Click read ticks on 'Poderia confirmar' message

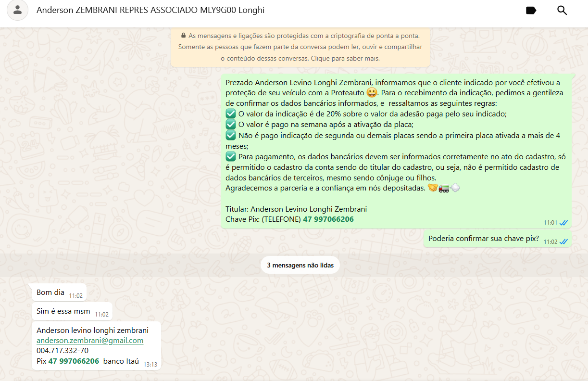(564, 242)
